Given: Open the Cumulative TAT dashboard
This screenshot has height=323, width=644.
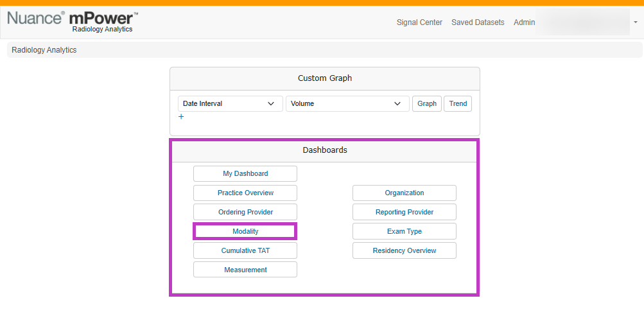Looking at the screenshot, I should point(245,250).
